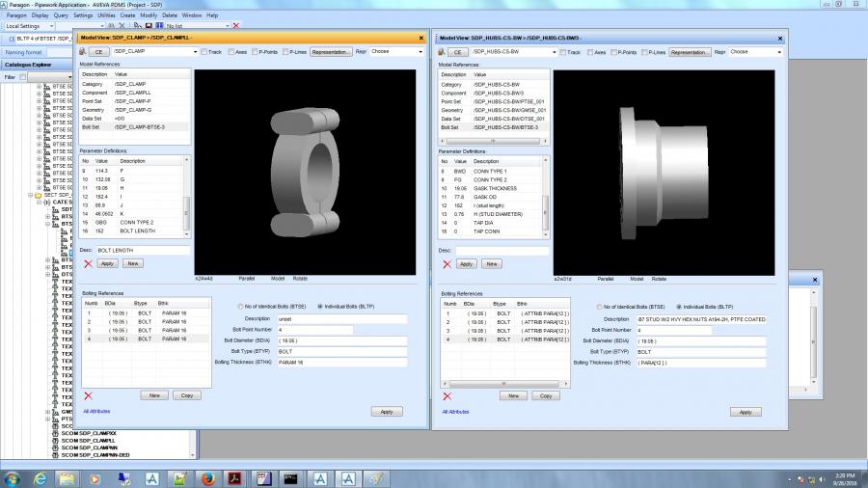This screenshot has width=868, height=488.
Task: Open Adobe Reader from the taskbar
Action: click(x=235, y=478)
